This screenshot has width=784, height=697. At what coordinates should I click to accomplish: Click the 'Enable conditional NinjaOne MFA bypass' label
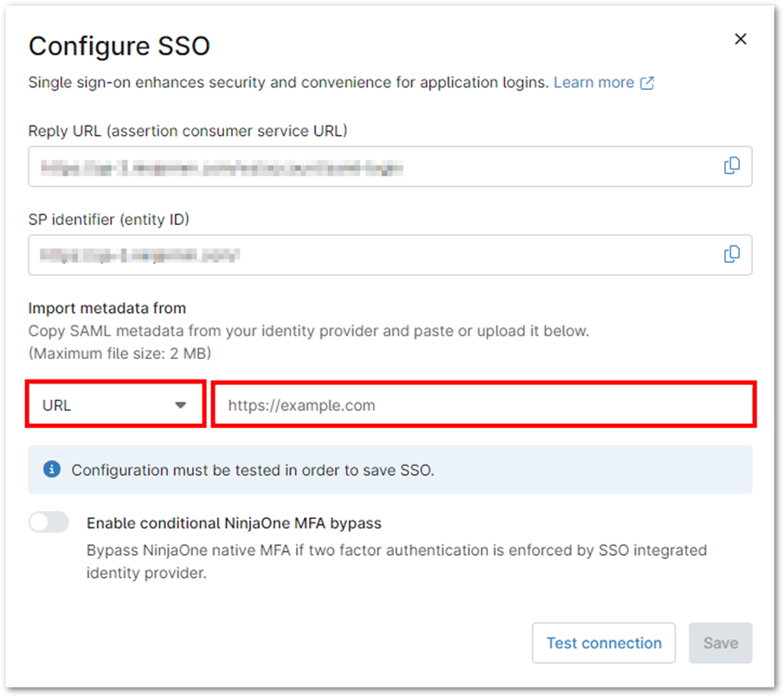tap(234, 523)
